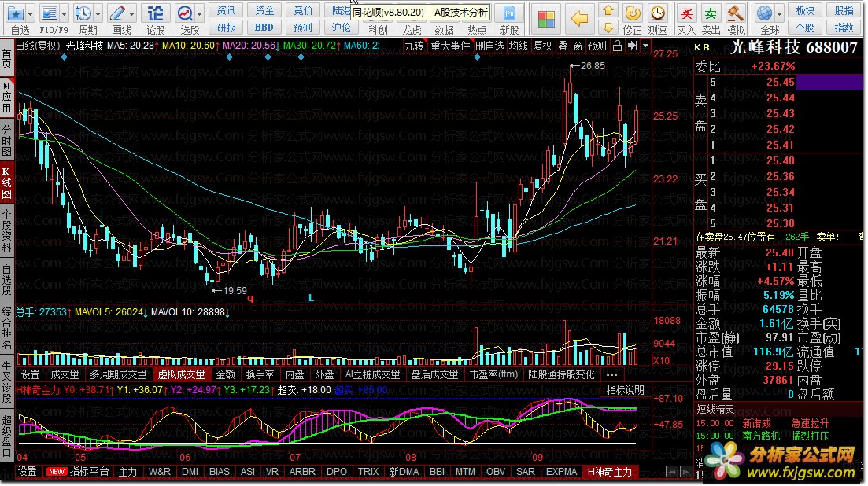Screen dimensions: 868x486
Task: Toggle 复权 price adjustment option
Action: pyautogui.click(x=542, y=46)
